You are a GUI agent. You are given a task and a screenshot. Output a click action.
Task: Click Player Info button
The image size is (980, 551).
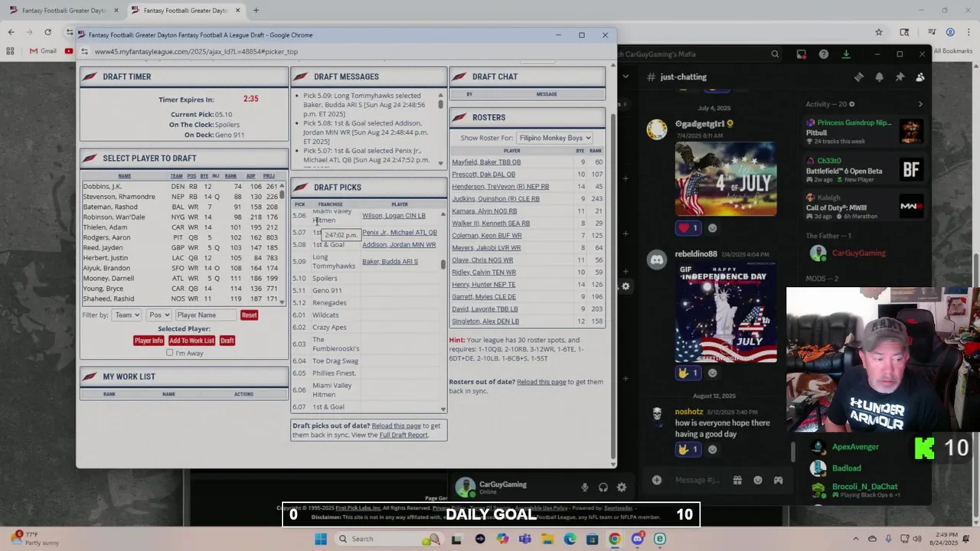coord(149,341)
